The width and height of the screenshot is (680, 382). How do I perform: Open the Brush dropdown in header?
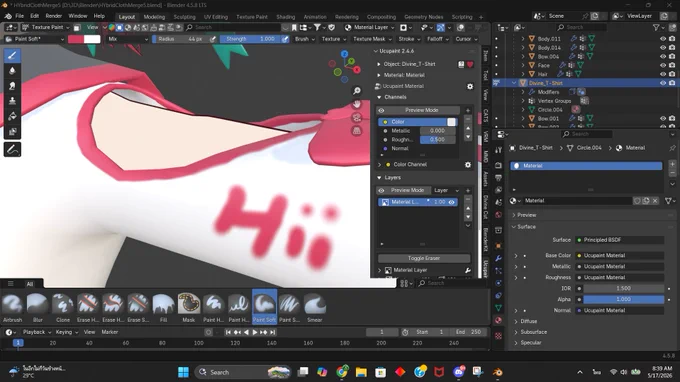coord(304,39)
